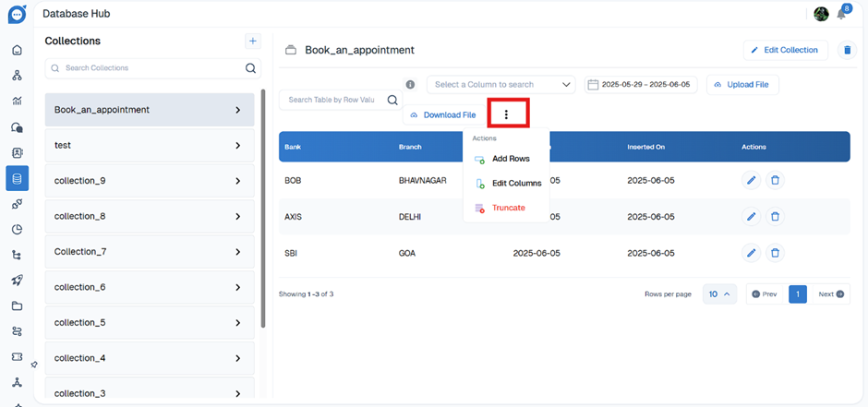Click the Search Collections input field
The height and width of the screenshot is (407, 868).
(148, 68)
